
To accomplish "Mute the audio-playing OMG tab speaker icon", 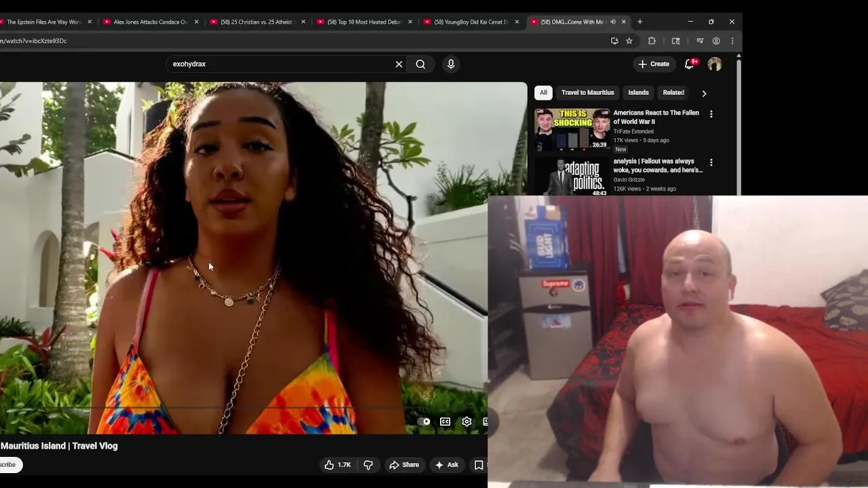I will [613, 22].
